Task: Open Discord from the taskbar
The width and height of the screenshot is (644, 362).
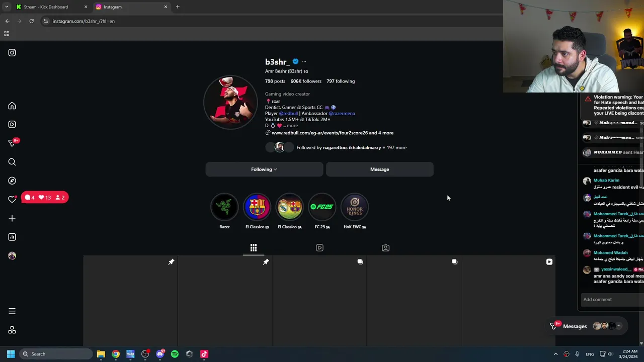Action: [160, 354]
